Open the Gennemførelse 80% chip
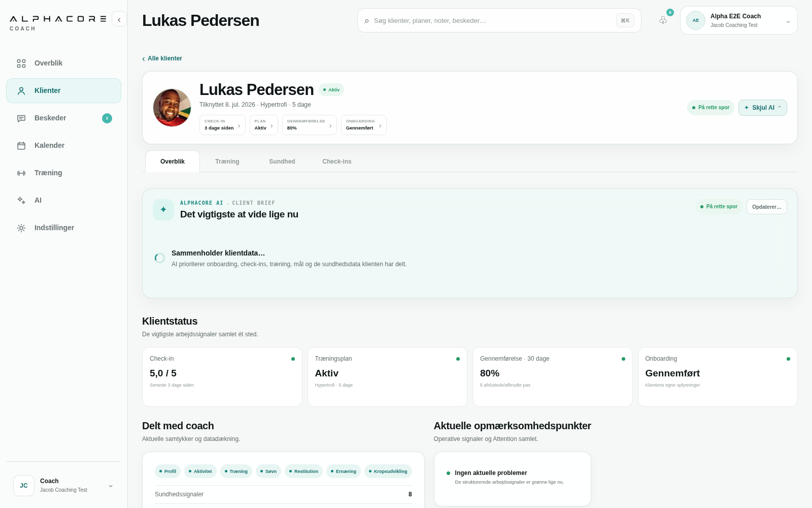Screen dimensions: 812x508 pyautogui.click(x=310, y=125)
